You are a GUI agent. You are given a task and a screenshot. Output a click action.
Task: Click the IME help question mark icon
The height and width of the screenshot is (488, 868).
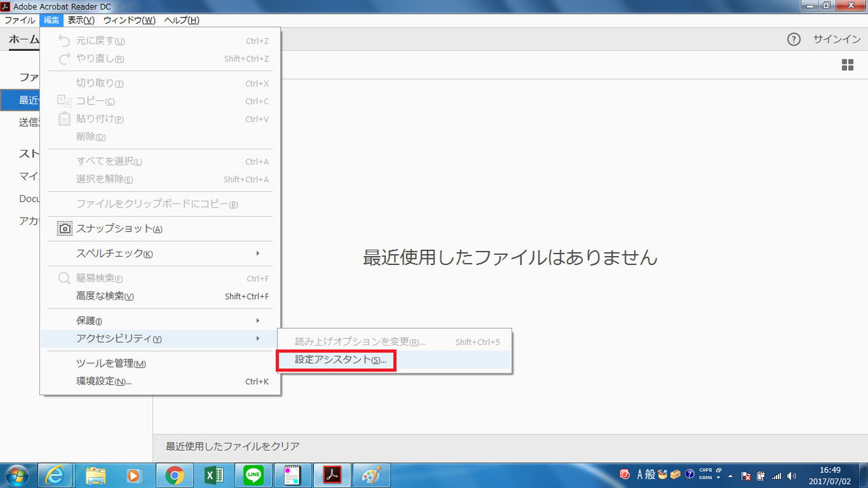(690, 474)
